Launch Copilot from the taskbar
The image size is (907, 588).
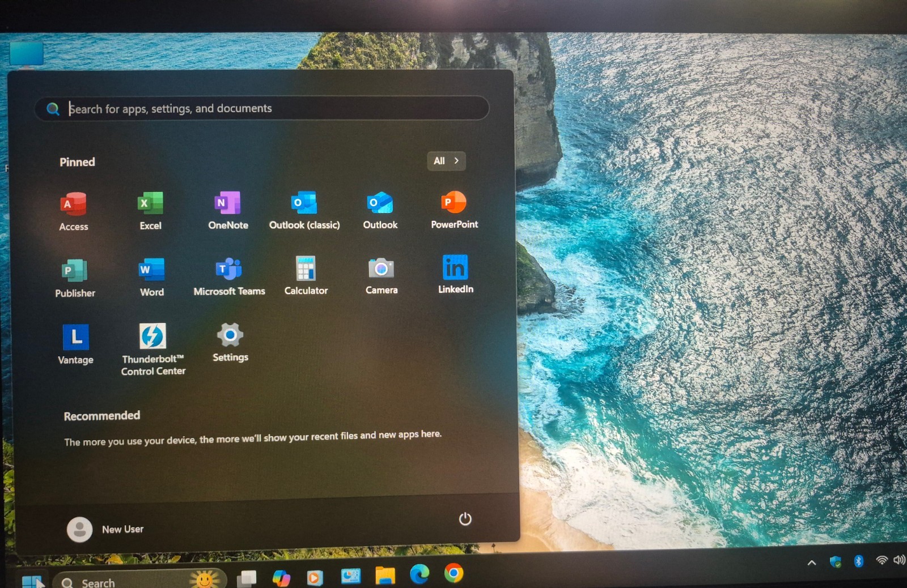click(x=281, y=578)
